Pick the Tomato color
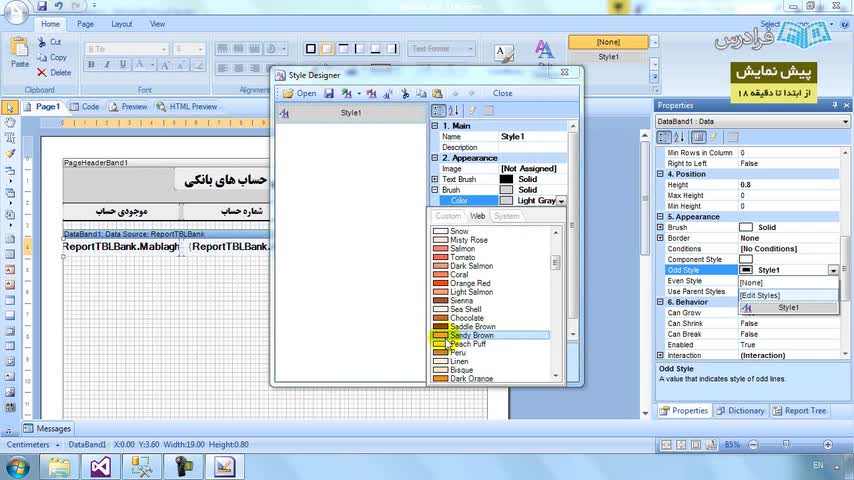Screen dimensions: 854x480 tap(491, 258)
